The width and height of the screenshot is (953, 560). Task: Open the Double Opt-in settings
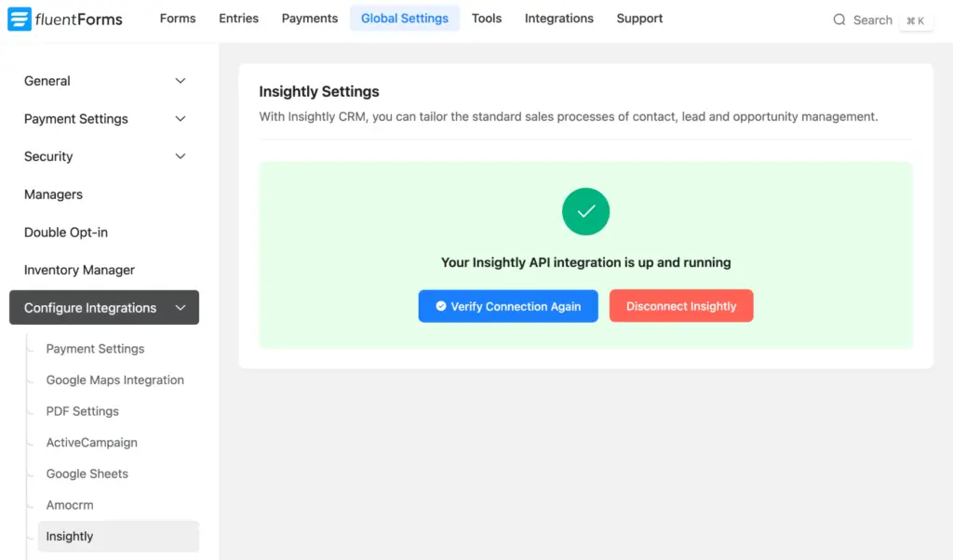pos(65,232)
